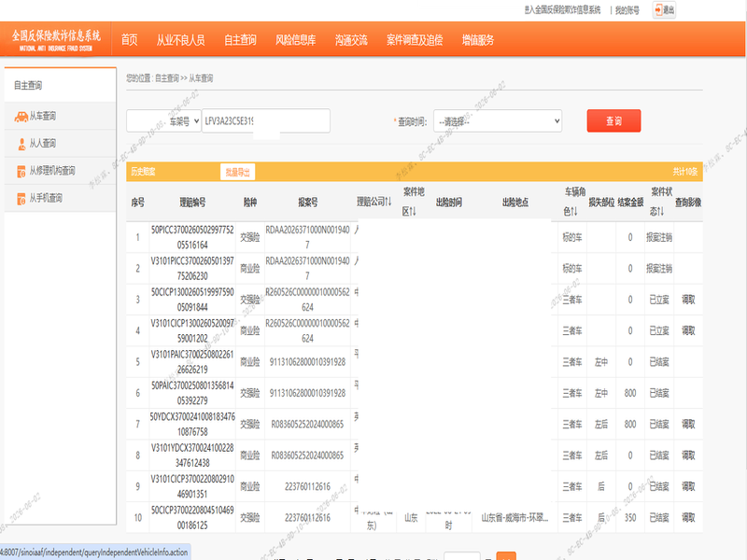
Task: Click report number R083605252024000865 in row 7
Action: [x=307, y=425]
